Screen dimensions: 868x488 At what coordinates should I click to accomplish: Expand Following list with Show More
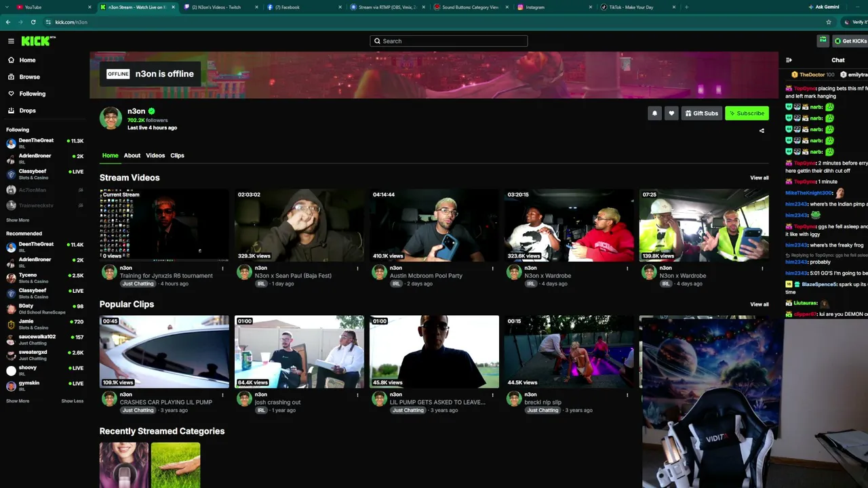[18, 220]
